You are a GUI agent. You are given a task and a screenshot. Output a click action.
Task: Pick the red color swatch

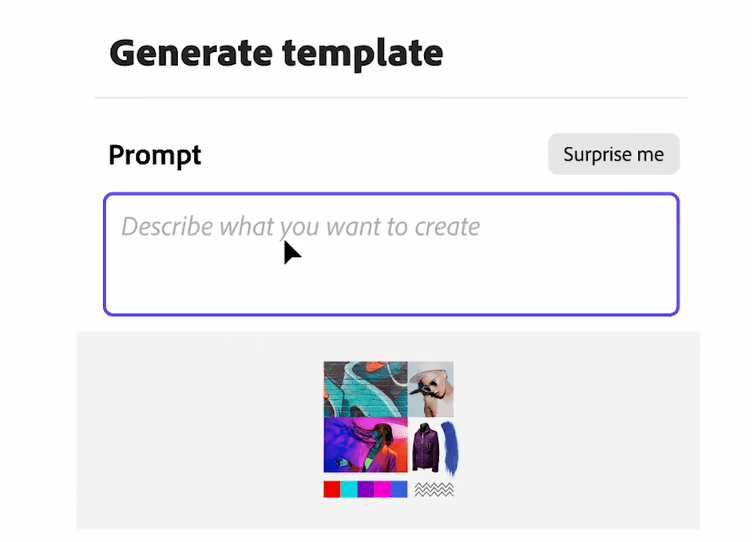[331, 489]
